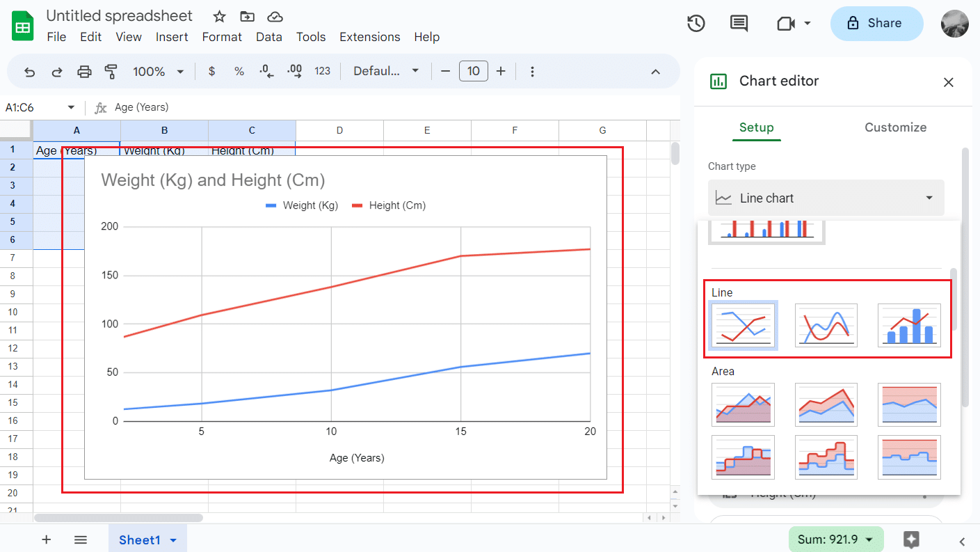The height and width of the screenshot is (552, 980).
Task: Click the chart title Weight (Kg) and Height (Cm)
Action: 214,180
